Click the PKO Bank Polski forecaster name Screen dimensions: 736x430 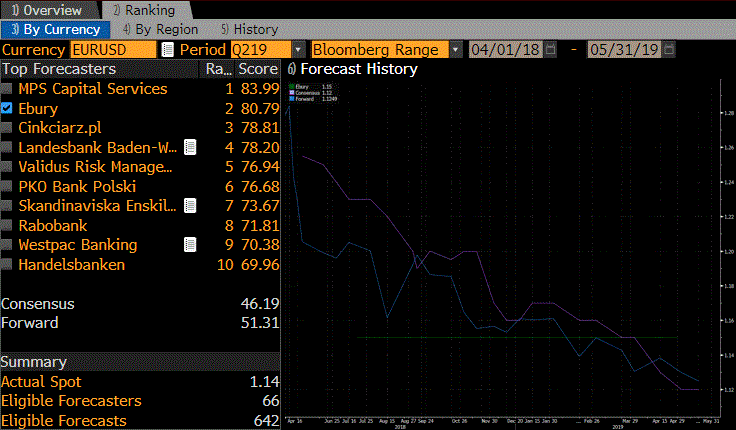(x=77, y=186)
